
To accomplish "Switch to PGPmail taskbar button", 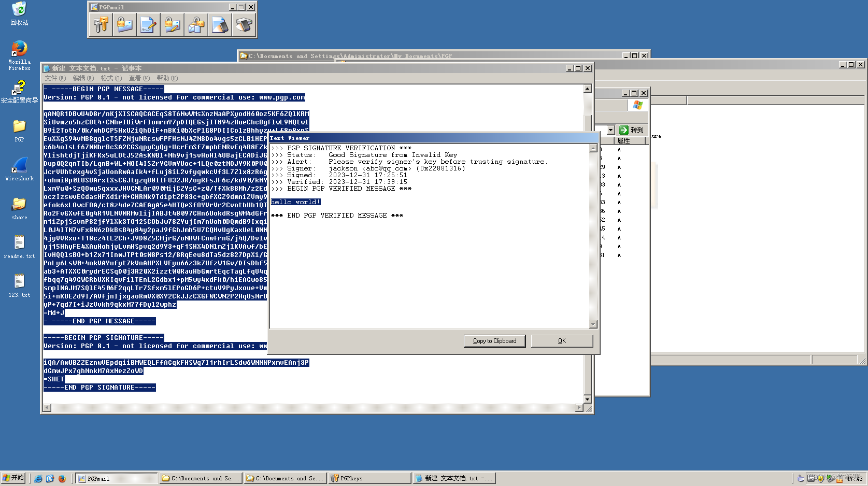I will click(x=117, y=478).
